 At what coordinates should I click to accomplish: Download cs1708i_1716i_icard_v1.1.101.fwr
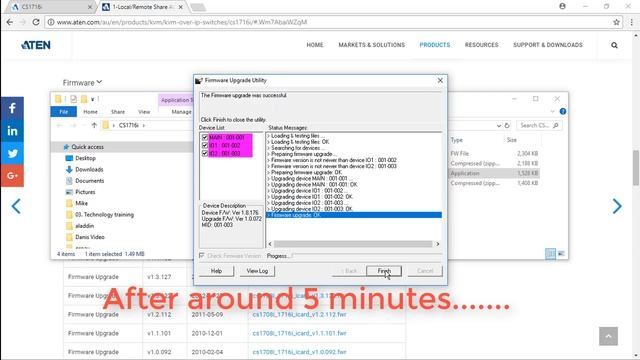(299, 333)
